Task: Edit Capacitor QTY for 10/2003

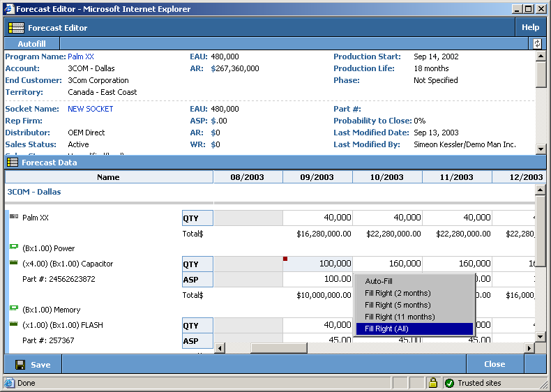Action: pos(387,264)
